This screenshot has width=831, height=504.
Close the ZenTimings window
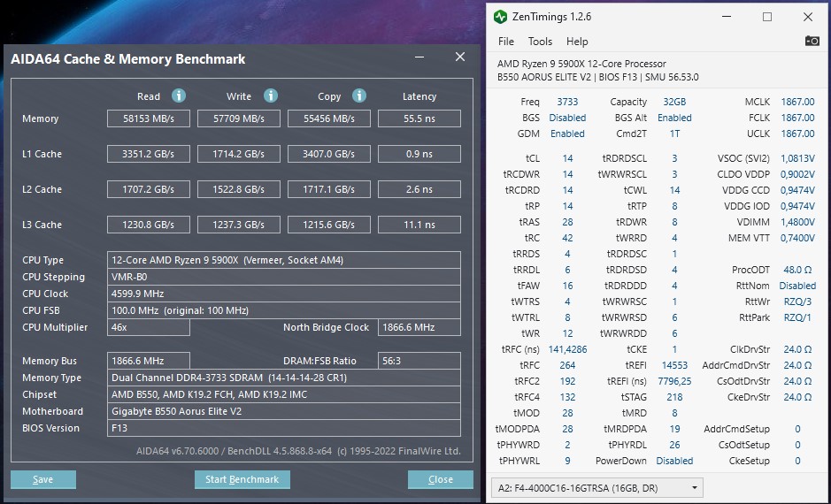point(808,17)
